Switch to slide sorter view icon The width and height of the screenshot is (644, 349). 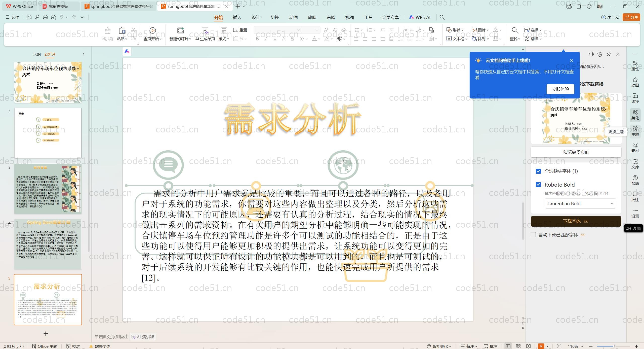(518, 346)
